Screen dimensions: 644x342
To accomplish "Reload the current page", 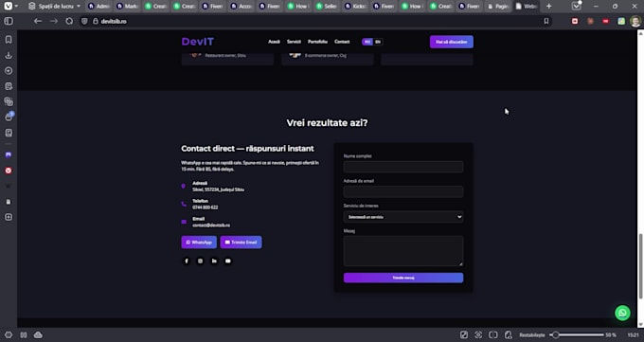I will [x=69, y=21].
